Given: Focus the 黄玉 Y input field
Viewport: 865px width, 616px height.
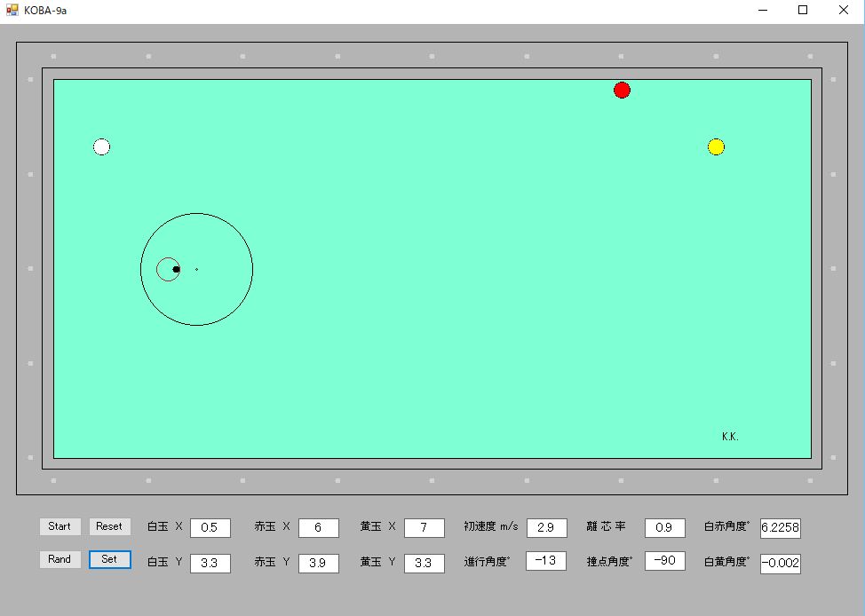Looking at the screenshot, I should pos(425,563).
